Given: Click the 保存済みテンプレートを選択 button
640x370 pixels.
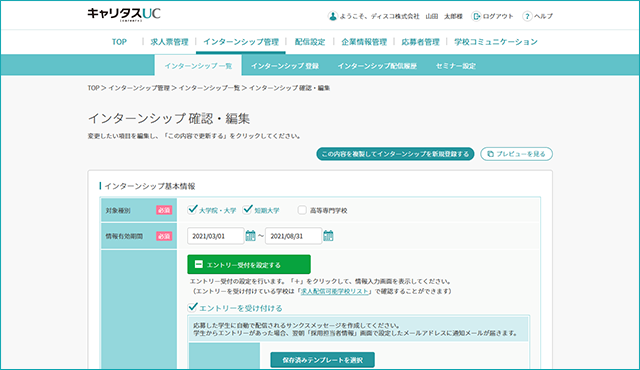Looking at the screenshot, I should pos(322,360).
